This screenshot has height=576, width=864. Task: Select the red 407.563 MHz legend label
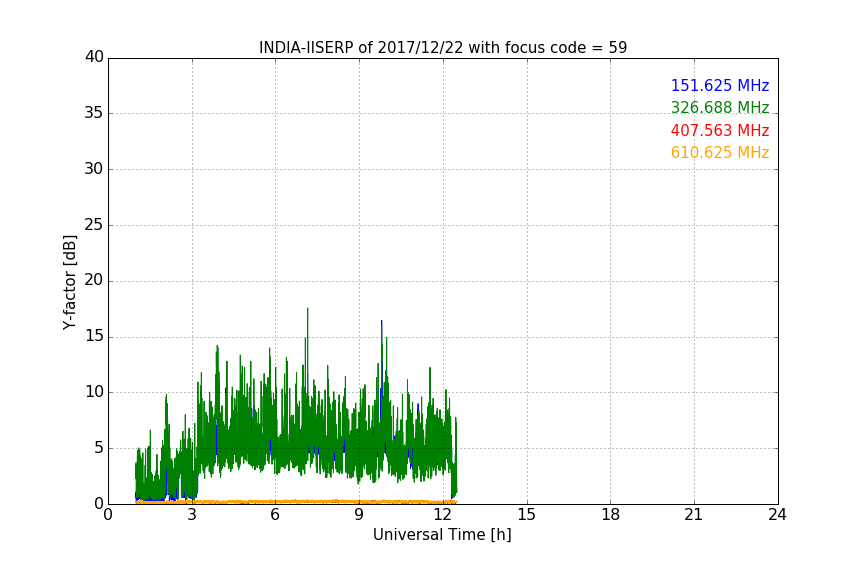pyautogui.click(x=720, y=131)
